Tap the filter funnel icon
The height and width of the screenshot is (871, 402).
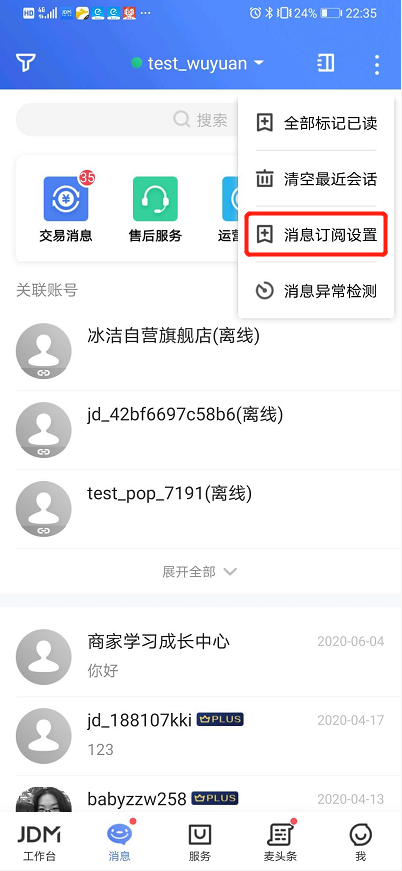[x=26, y=63]
